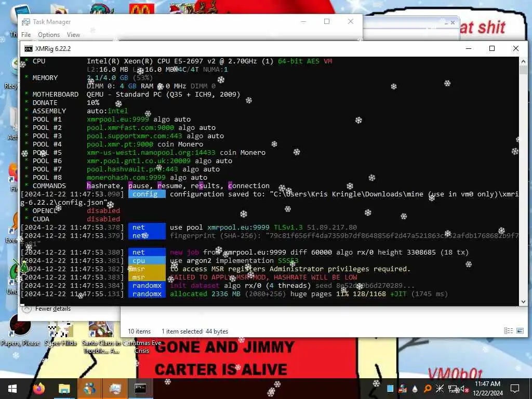Click the blue square tray icon
Screen dimensions: 532x399
click(x=390, y=389)
